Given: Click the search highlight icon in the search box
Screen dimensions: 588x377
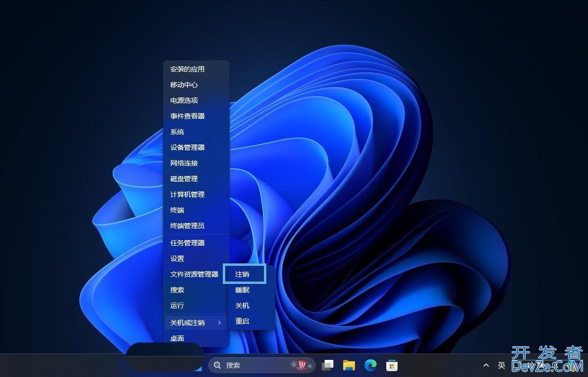Looking at the screenshot, I should coord(302,365).
